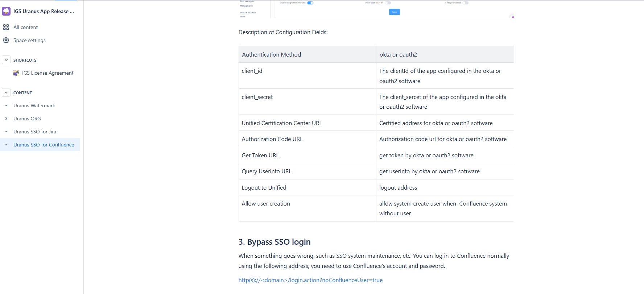Screen dimensions: 644x294
Task: Open All content in sidebar
Action: pyautogui.click(x=25, y=27)
